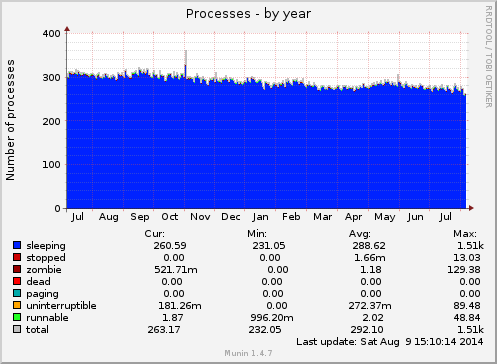Click the zombie legend color swatch

tap(17, 269)
